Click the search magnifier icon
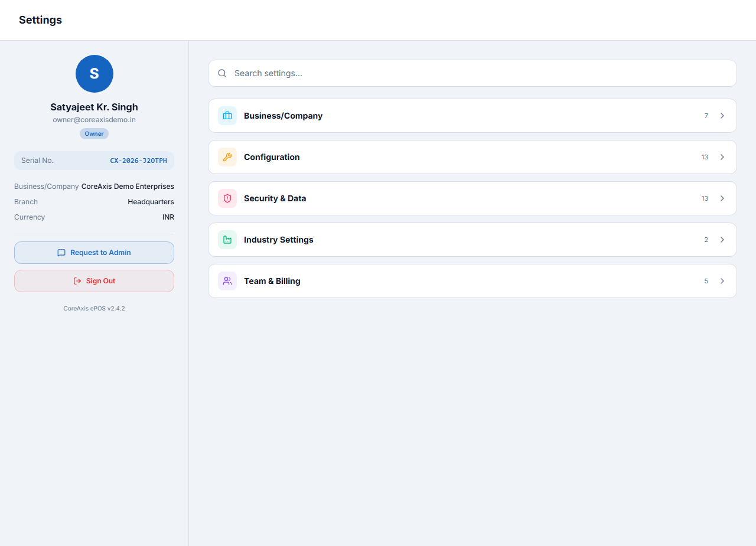Image resolution: width=756 pixels, height=546 pixels. pos(222,73)
